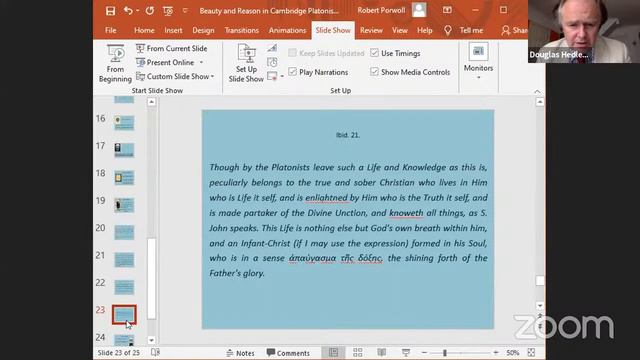Switch to Normal view icon

333,352
